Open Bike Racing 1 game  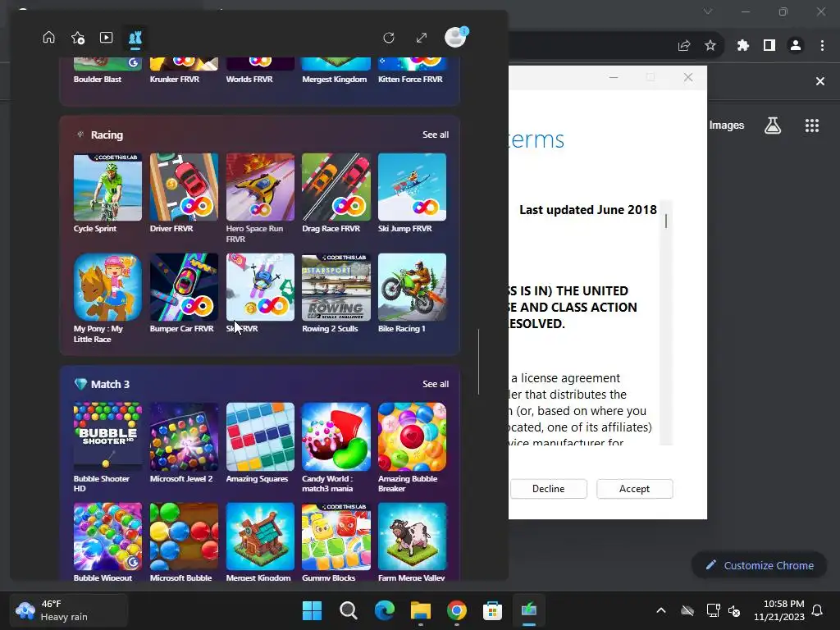[x=412, y=287]
